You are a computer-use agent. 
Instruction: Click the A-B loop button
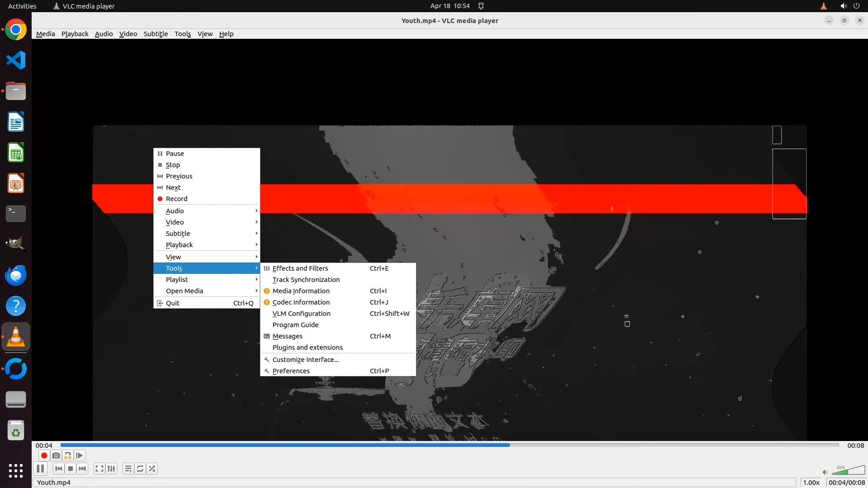68,455
